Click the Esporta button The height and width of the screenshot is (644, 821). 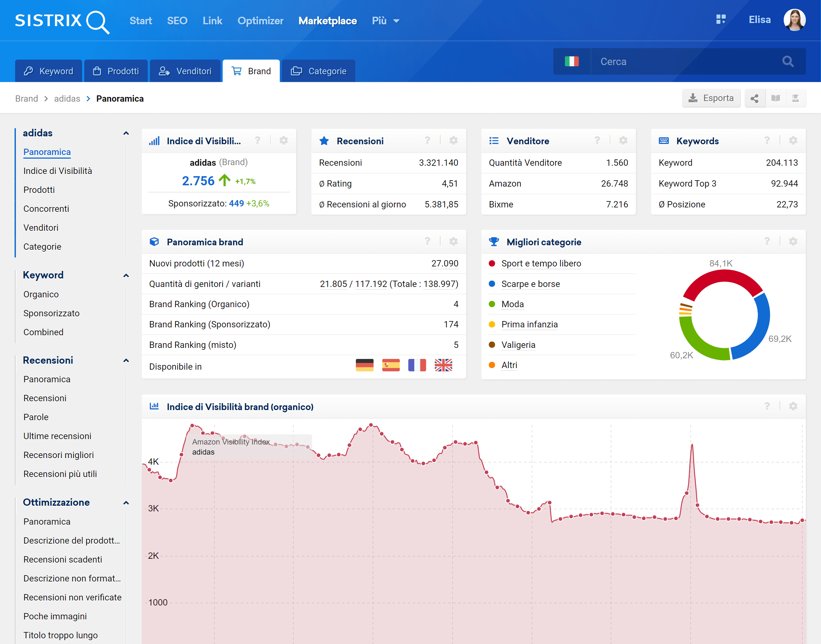click(711, 98)
